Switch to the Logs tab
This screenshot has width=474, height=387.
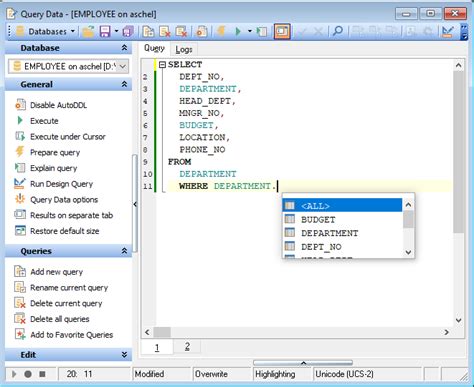[x=184, y=49]
